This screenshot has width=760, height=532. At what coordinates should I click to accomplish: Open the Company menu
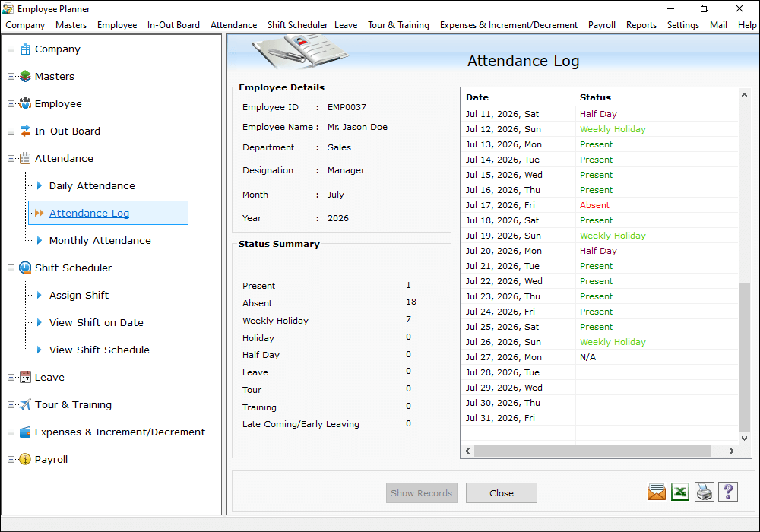point(25,25)
